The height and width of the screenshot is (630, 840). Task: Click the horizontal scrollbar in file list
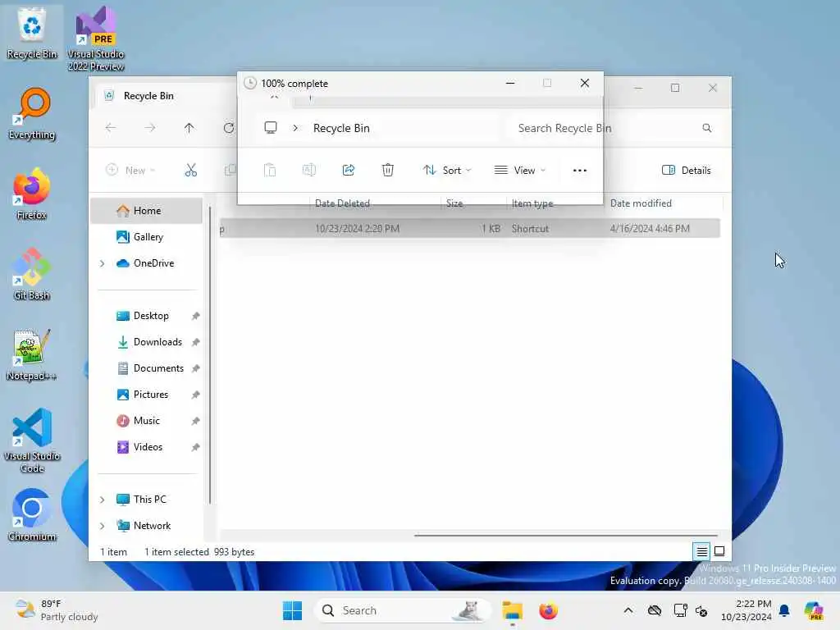pyautogui.click(x=566, y=535)
